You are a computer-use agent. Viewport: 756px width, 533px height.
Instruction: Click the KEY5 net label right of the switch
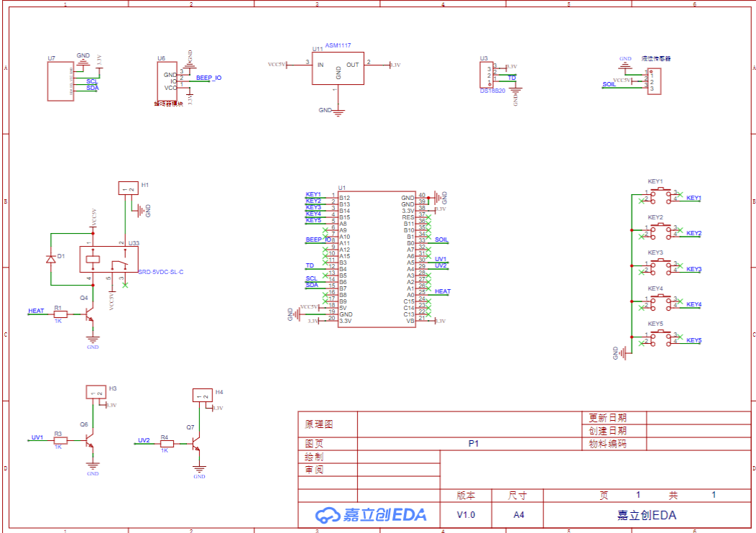point(693,340)
